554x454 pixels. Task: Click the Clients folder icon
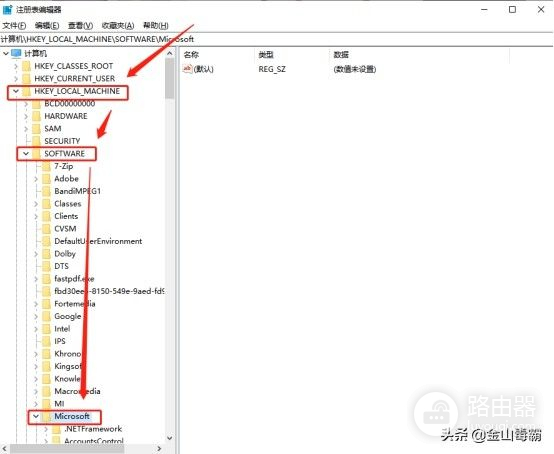tap(46, 216)
